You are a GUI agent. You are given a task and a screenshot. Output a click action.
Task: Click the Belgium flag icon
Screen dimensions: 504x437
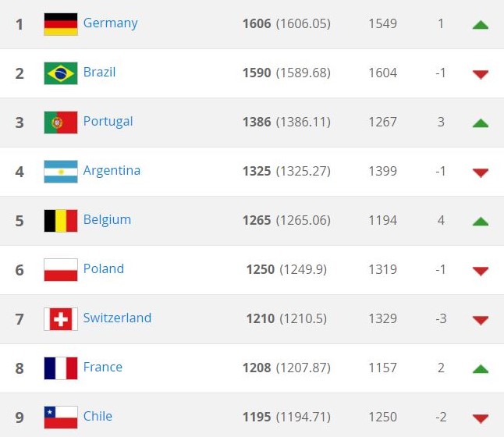61,221
